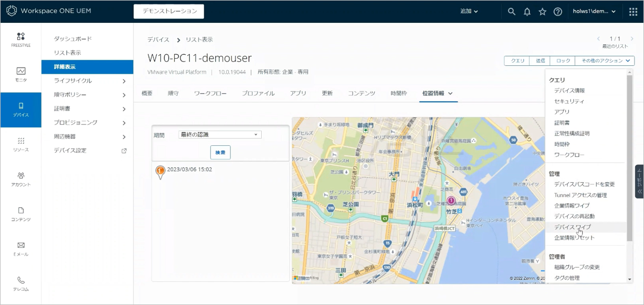
Task: Open the 追加 dropdown
Action: click(x=469, y=12)
